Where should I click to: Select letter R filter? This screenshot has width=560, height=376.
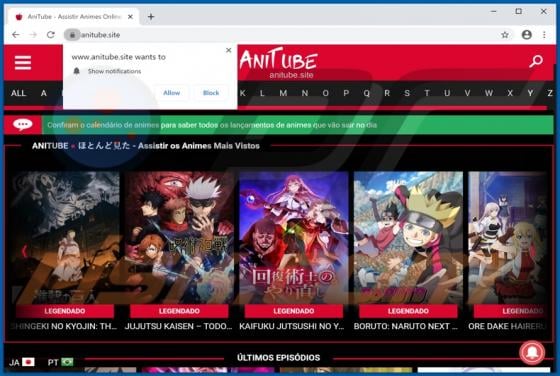click(x=387, y=93)
